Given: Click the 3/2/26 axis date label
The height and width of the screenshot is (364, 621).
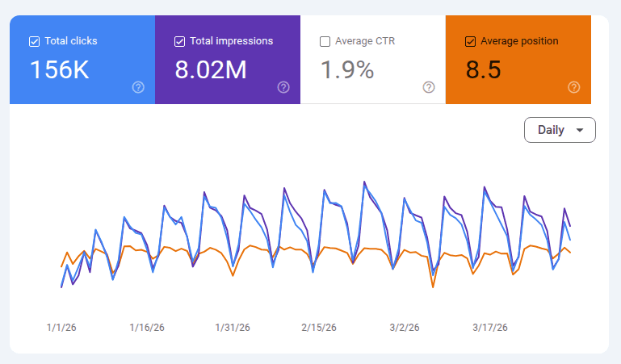Looking at the screenshot, I should coord(405,328).
